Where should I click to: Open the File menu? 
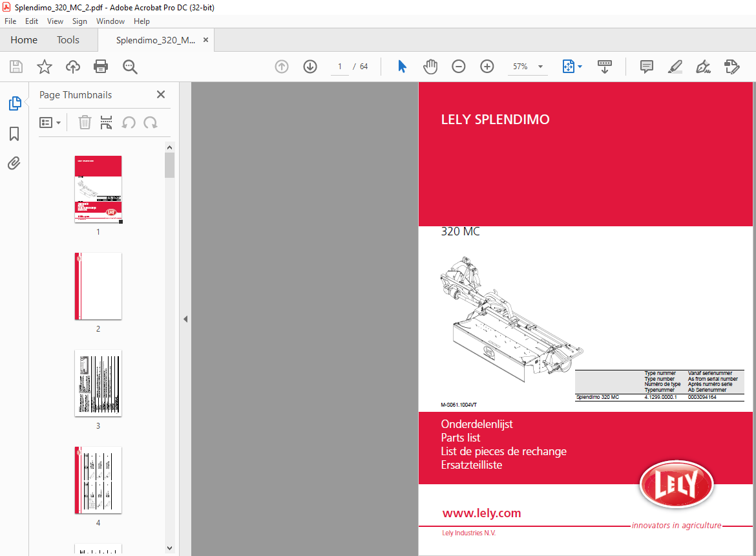[x=10, y=21]
